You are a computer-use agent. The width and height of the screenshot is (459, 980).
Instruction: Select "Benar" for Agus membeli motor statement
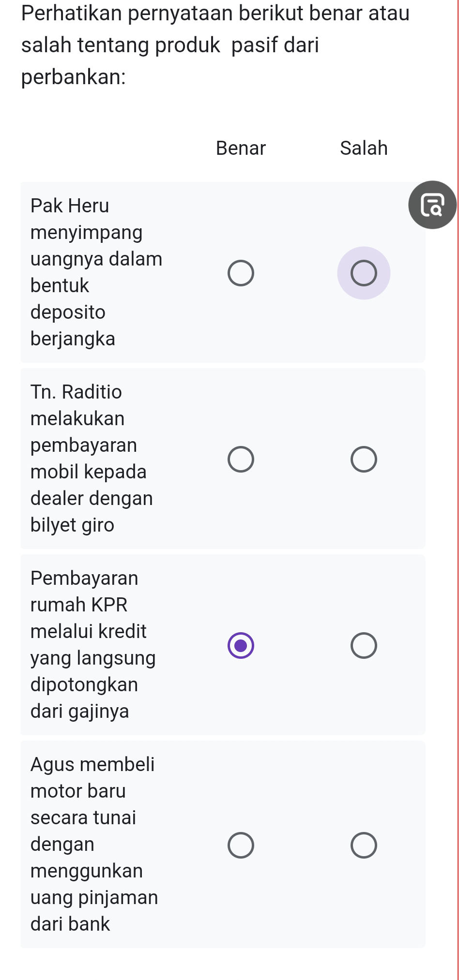click(x=242, y=845)
